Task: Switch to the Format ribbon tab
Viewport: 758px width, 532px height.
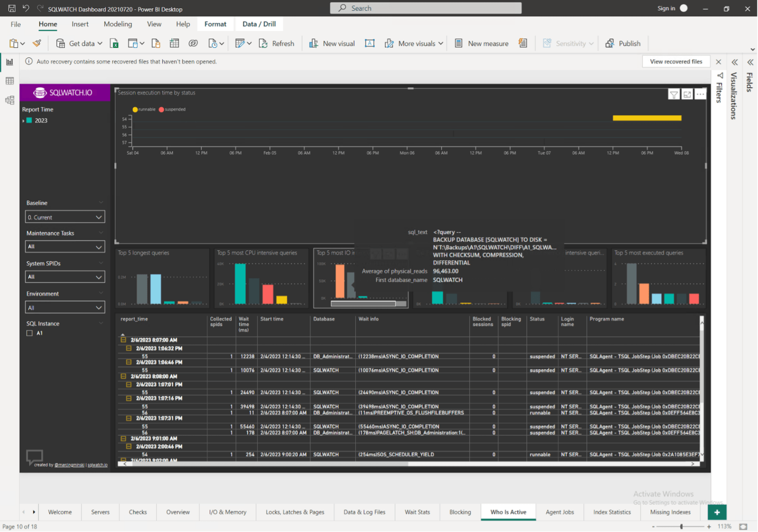Action: pyautogui.click(x=215, y=24)
